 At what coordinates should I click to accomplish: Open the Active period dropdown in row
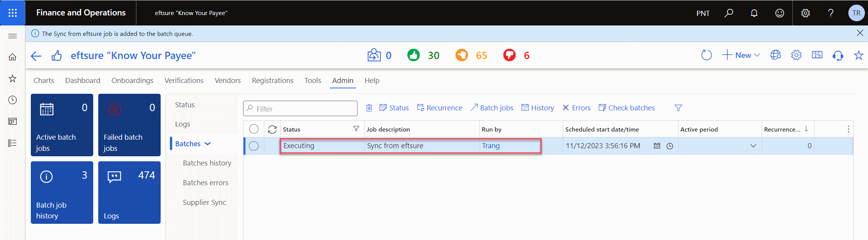[x=753, y=146]
